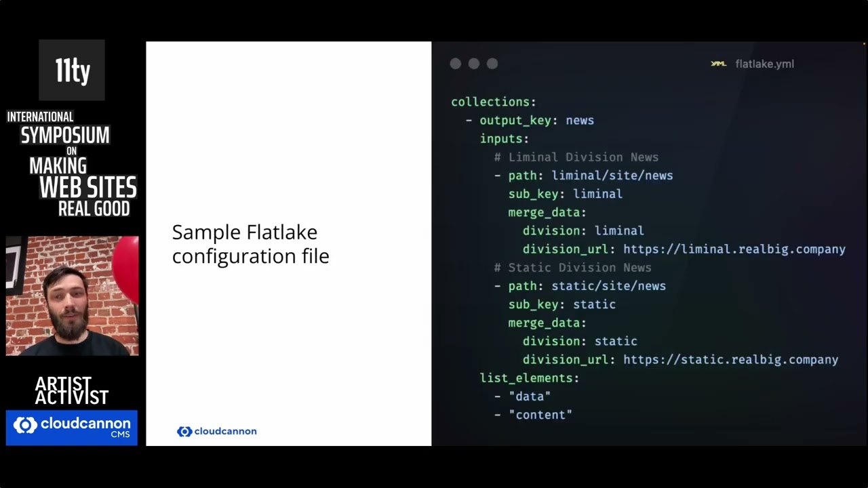
Task: Click the 'INTERNATIONAL' title word
Action: click(40, 117)
